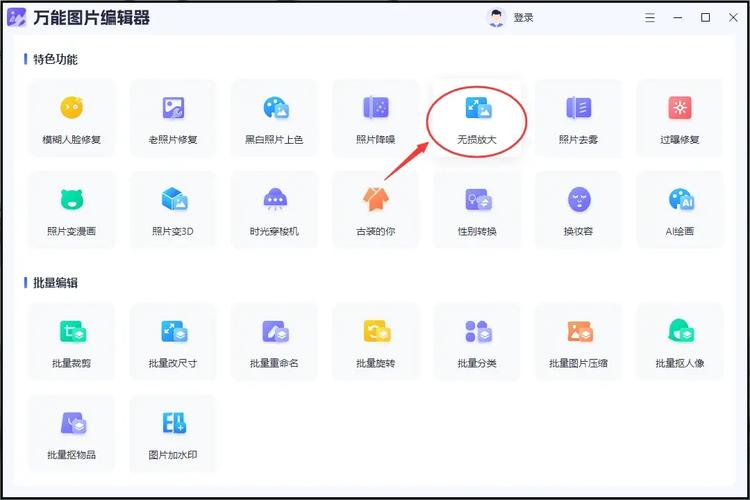Select 黑白照片上色 colorize tool
This screenshot has width=750, height=500.
(x=274, y=118)
